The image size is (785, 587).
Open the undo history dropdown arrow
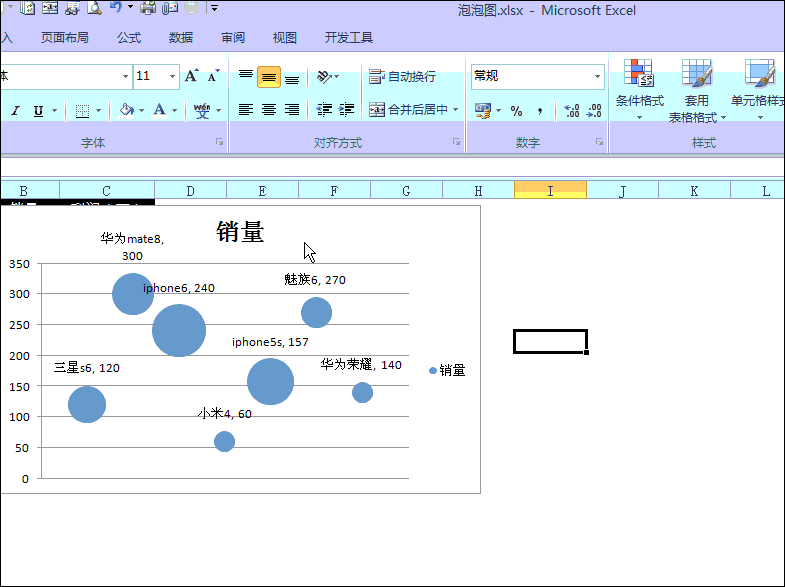(131, 7)
